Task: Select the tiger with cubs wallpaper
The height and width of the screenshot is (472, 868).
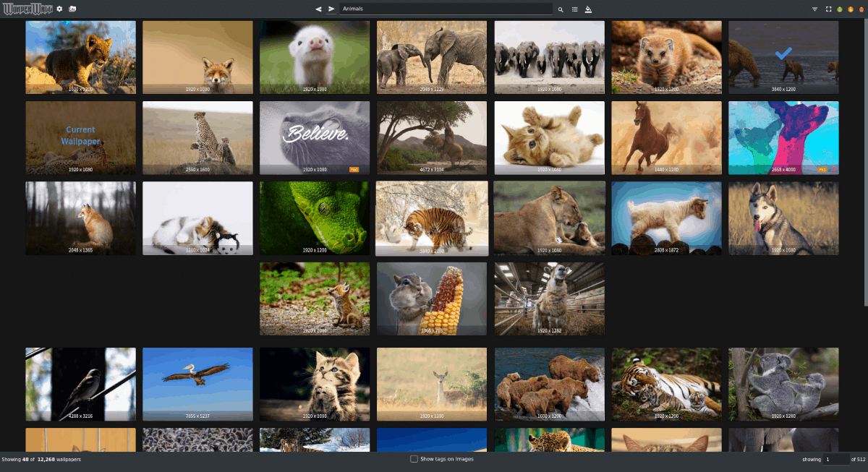Action: coord(666,385)
